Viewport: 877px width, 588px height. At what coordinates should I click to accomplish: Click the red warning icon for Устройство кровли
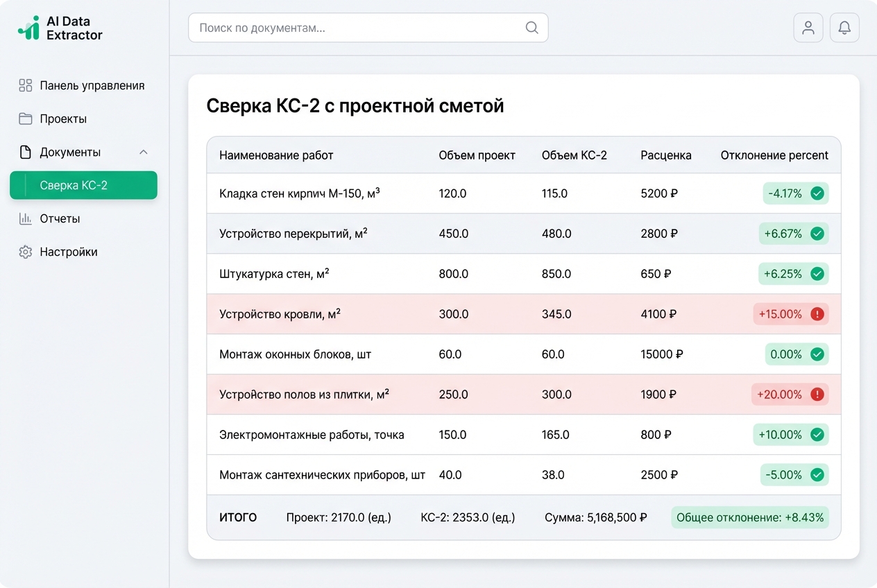click(817, 314)
